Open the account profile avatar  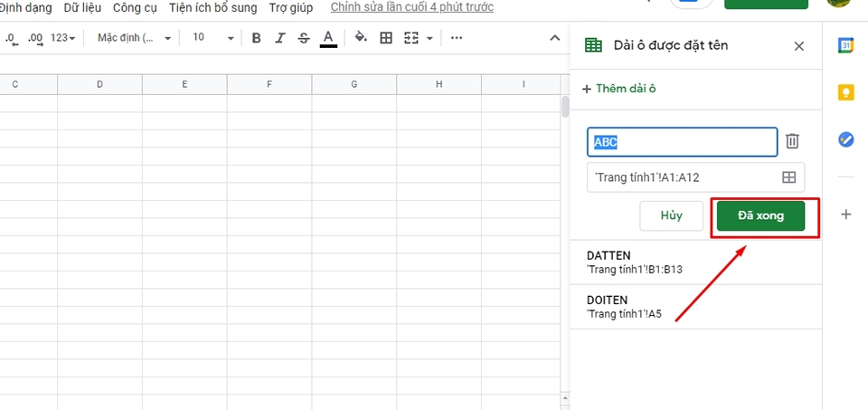(839, 3)
